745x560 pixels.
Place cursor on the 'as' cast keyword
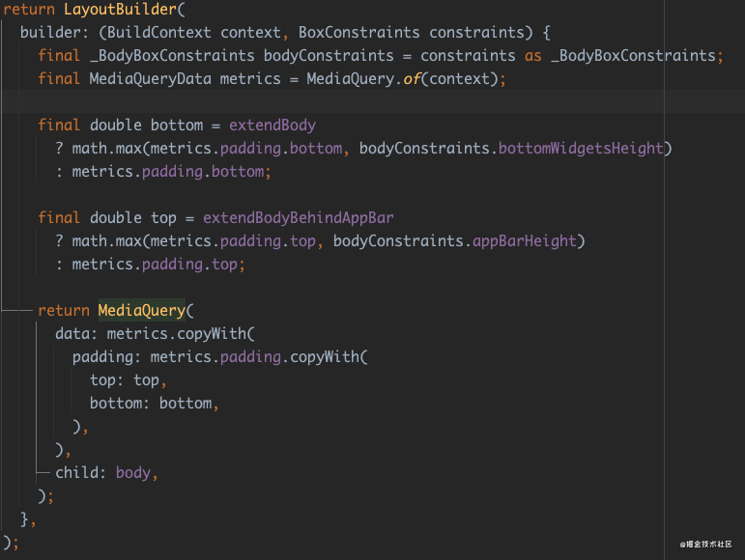tap(533, 56)
